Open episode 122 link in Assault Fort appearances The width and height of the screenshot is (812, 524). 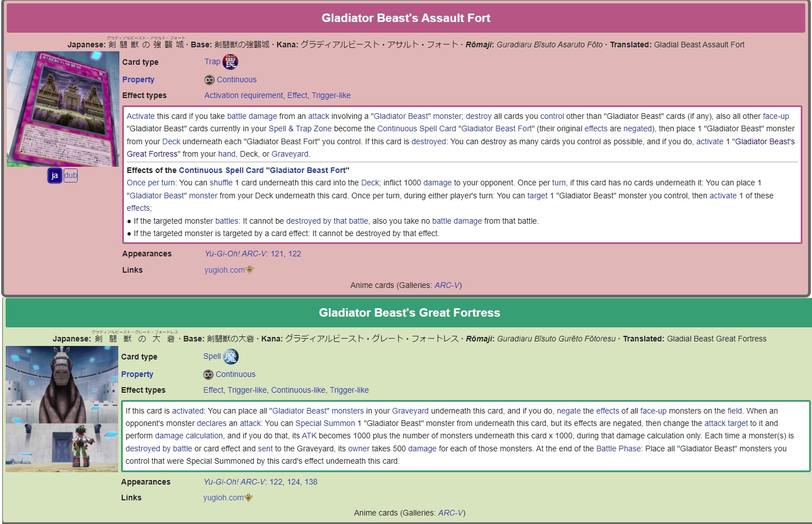pos(295,254)
